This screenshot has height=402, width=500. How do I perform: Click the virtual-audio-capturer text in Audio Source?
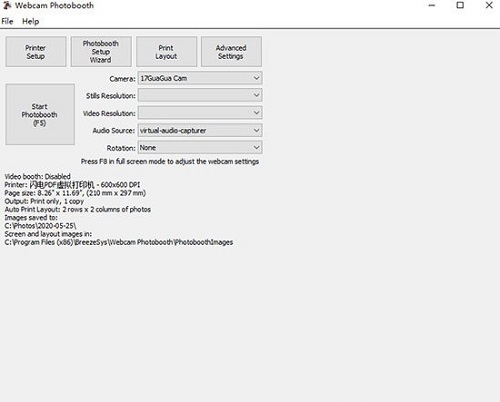(173, 130)
